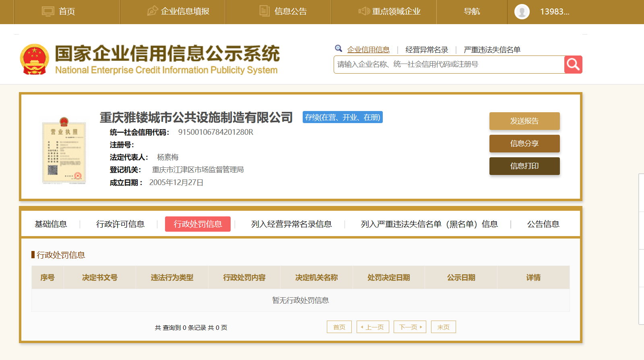The image size is (644, 360).
Task: Click the account name 13983...
Action: 555,12
